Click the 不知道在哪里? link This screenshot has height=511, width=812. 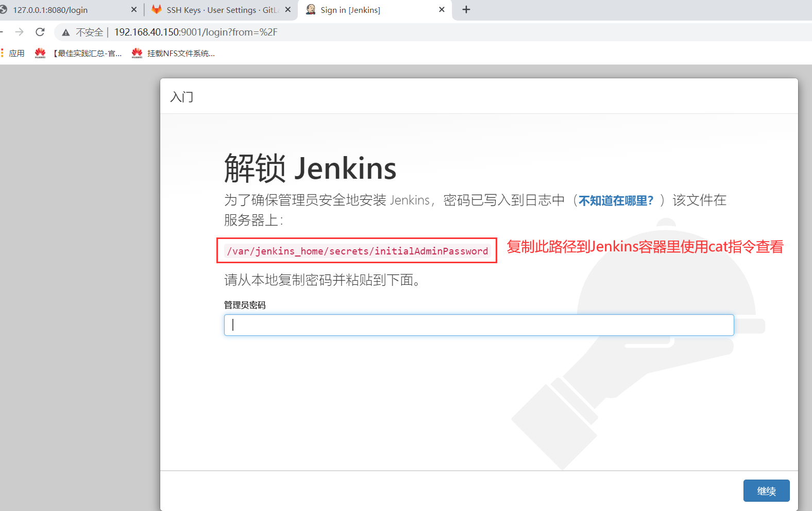click(x=616, y=200)
